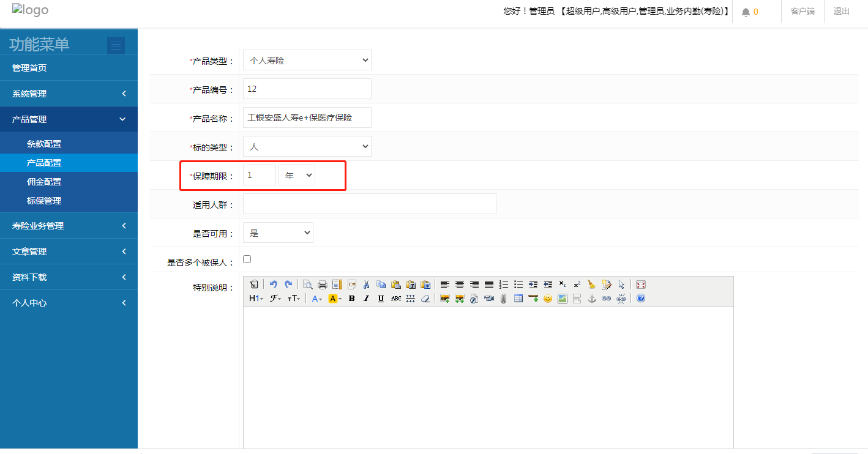Click the logo in the header
The width and height of the screenshot is (868, 454).
tap(30, 10)
